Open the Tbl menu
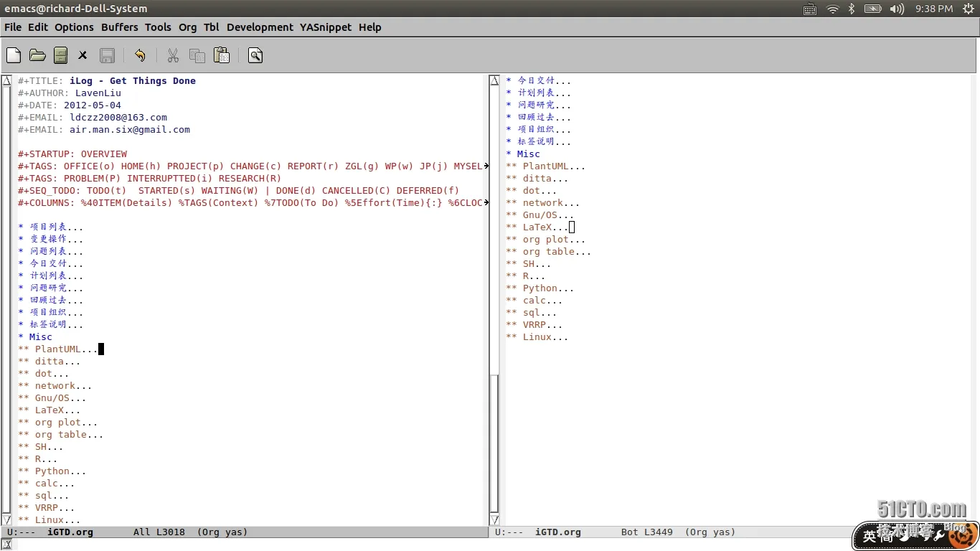Screen dimensions: 980x551 click(x=212, y=27)
